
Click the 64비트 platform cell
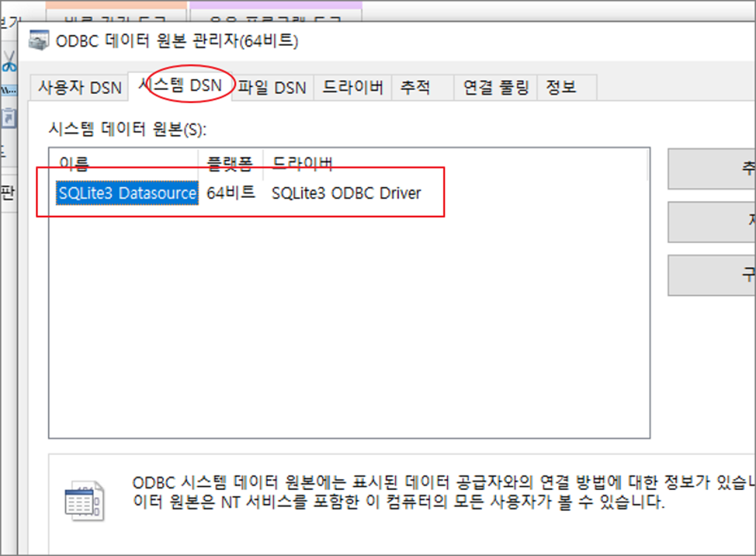230,193
